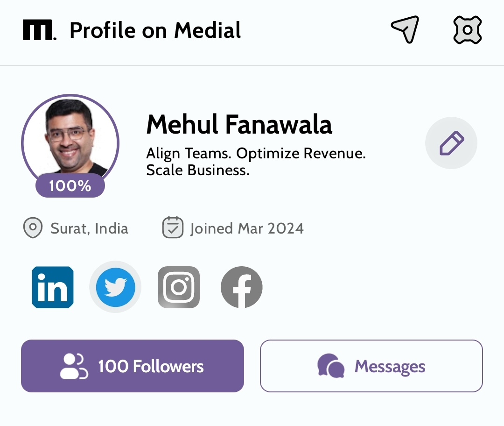
Task: Edit profile with pencil icon
Action: [x=451, y=142]
